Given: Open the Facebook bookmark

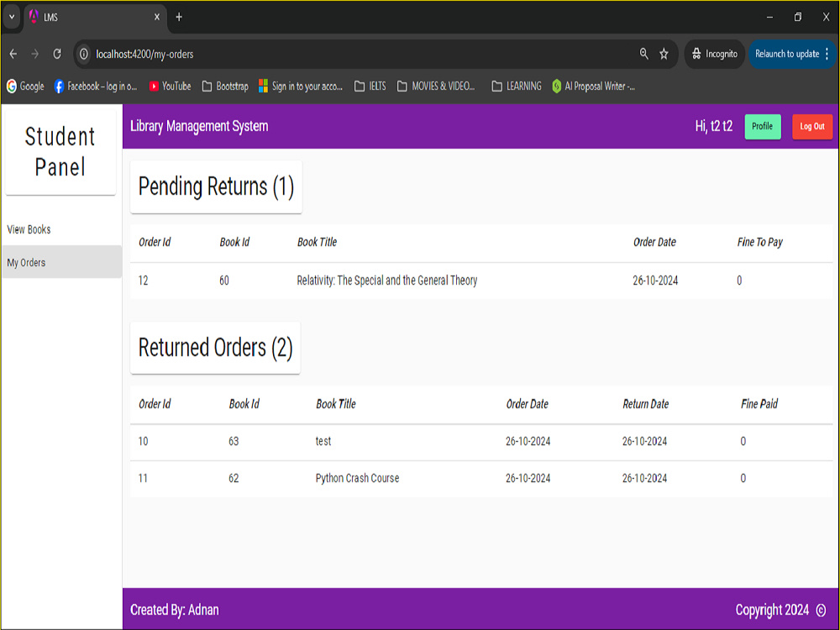Looking at the screenshot, I should [x=96, y=87].
